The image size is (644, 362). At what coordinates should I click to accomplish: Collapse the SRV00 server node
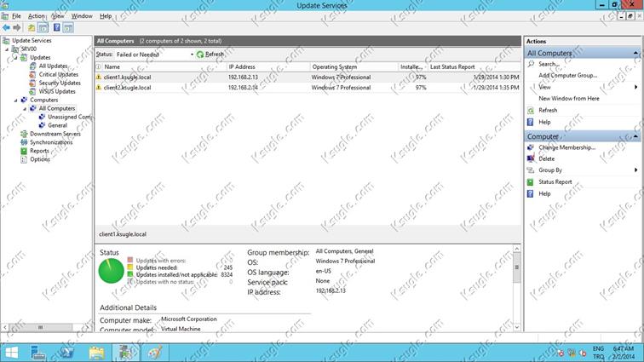click(x=7, y=49)
